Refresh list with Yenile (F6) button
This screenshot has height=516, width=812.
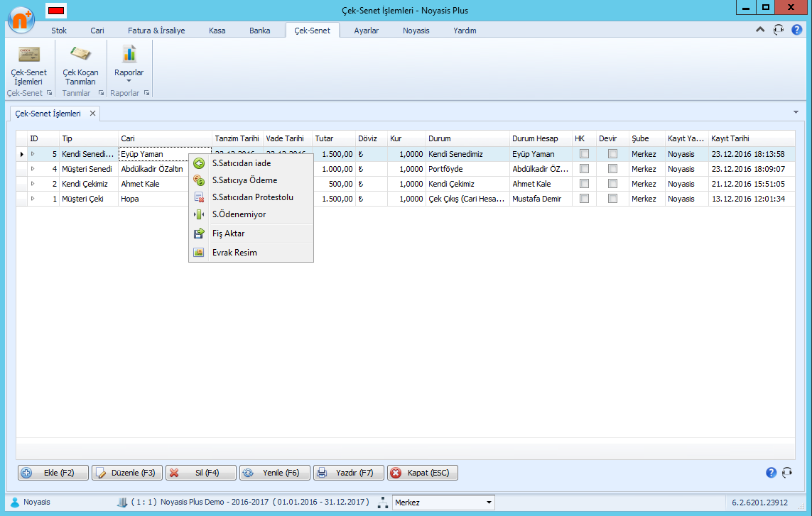click(x=275, y=473)
